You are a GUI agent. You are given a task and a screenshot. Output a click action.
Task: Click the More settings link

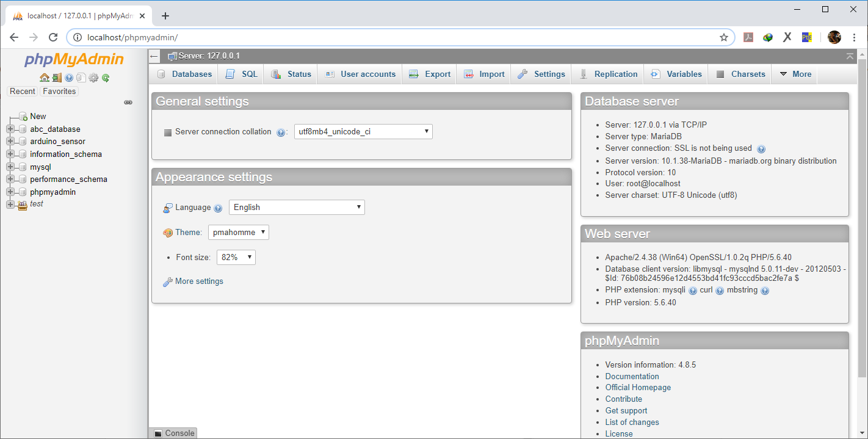198,281
